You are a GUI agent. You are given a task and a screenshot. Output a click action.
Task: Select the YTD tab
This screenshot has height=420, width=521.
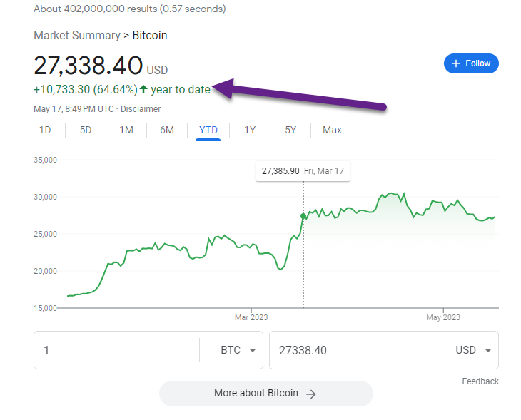(208, 130)
